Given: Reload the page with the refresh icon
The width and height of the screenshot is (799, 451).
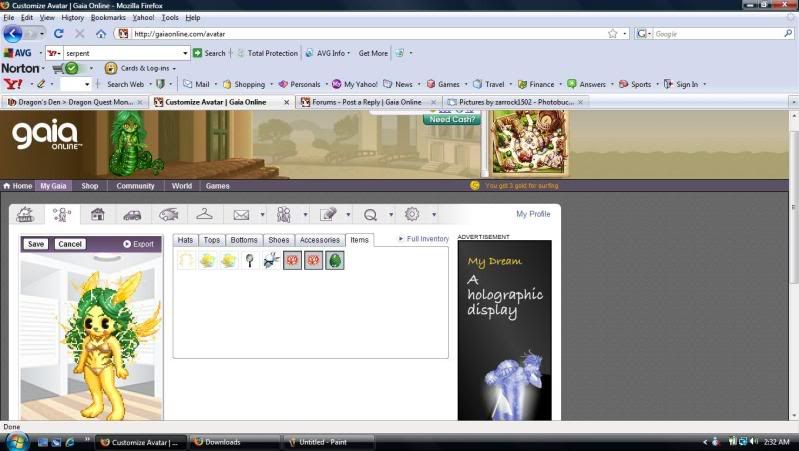Looking at the screenshot, I should 59,34.
